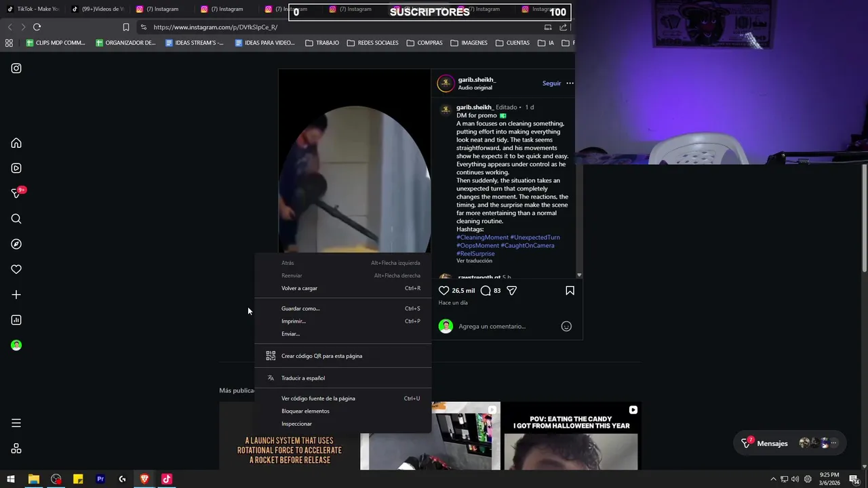Open File Explorer from the taskbar
Screen dimensions: 868x488
33,479
